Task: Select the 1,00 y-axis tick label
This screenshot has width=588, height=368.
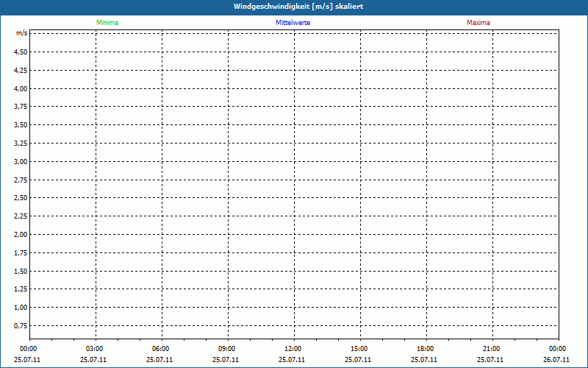Action: (21, 307)
